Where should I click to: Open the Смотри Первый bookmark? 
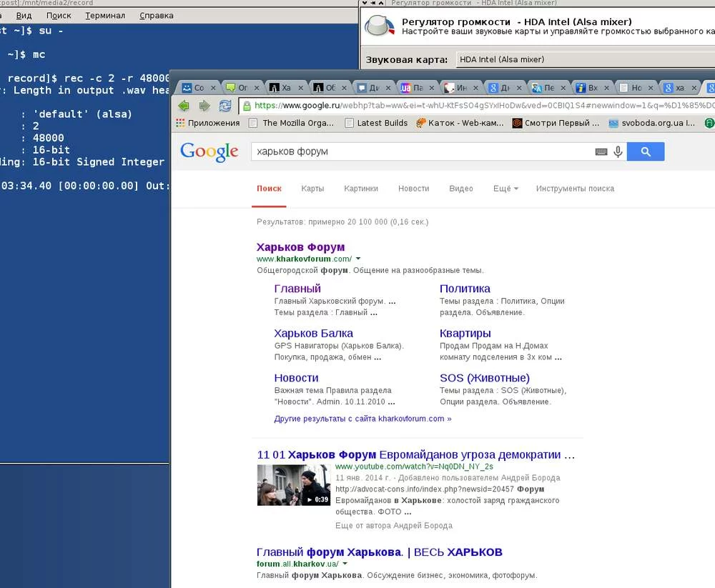556,123
